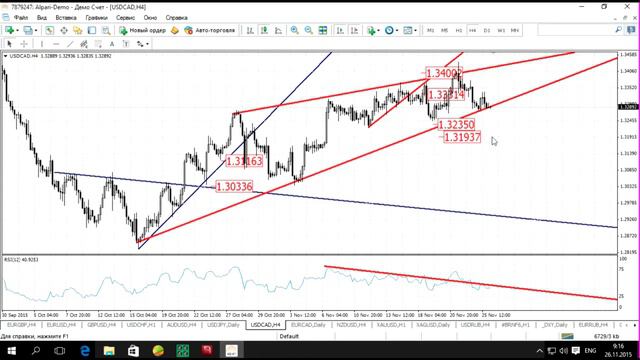The image size is (640, 360).
Task: Open the Файл menu
Action: coord(21,18)
